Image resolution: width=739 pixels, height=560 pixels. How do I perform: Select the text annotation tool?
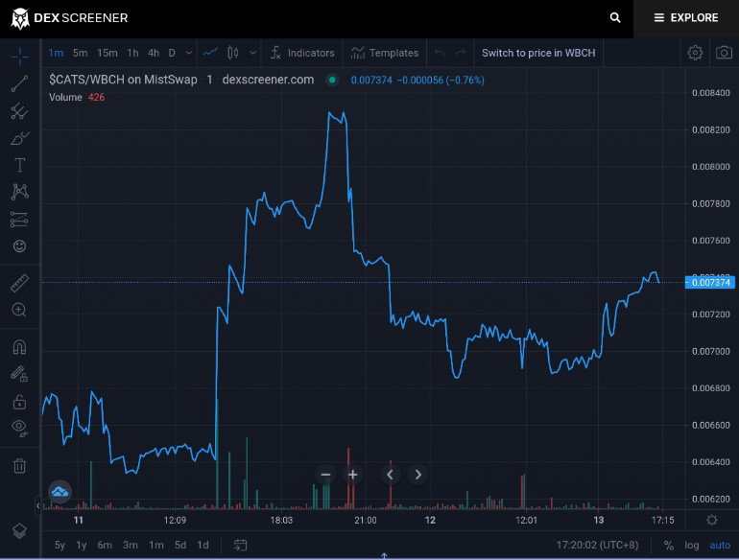point(19,165)
